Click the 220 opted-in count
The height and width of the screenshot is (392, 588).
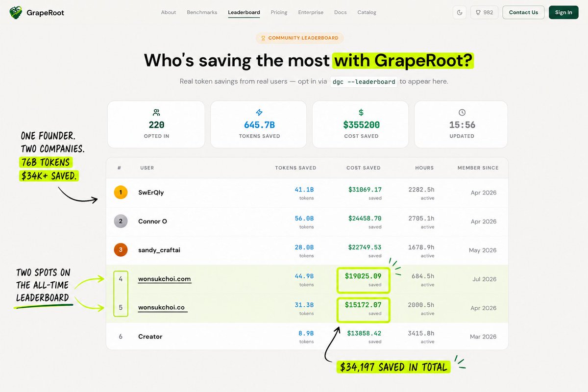pos(156,125)
